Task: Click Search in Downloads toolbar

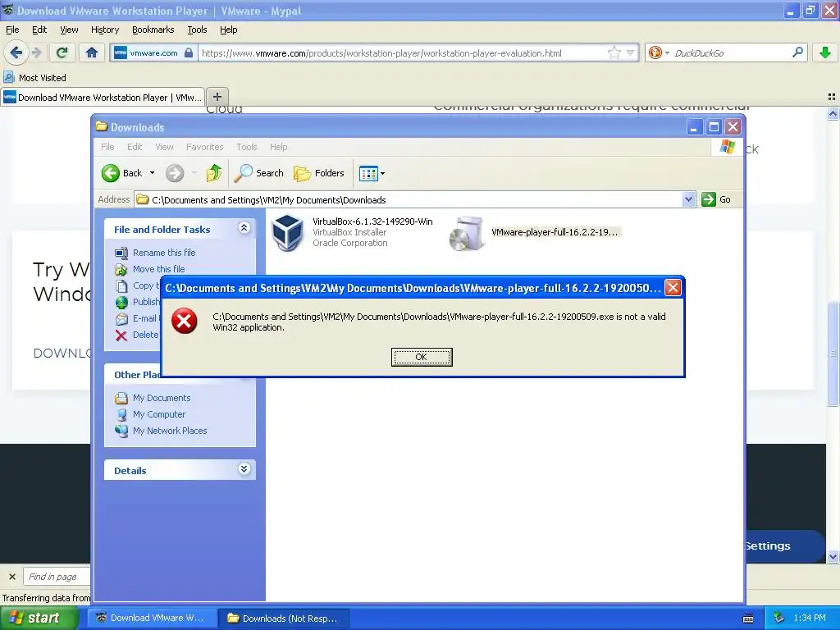Action: point(258,173)
